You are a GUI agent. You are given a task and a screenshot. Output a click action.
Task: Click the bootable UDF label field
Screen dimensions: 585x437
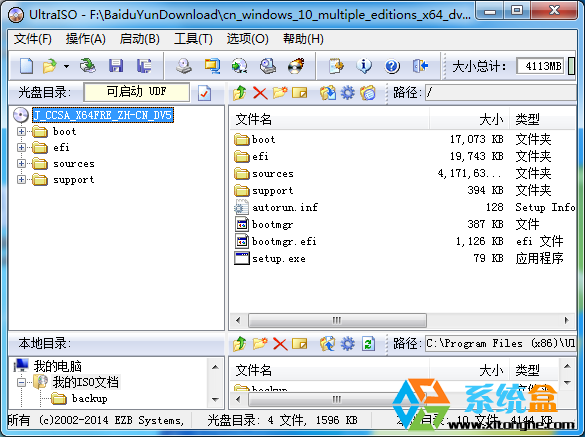point(137,92)
